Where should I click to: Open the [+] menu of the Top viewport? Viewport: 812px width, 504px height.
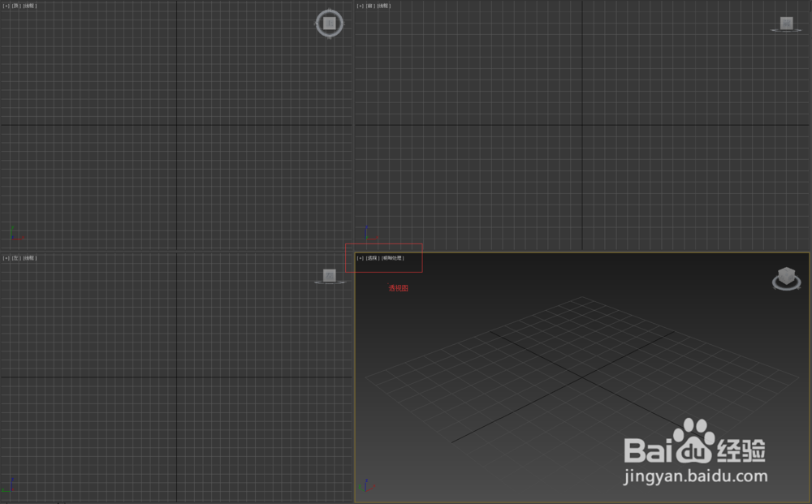coord(6,6)
